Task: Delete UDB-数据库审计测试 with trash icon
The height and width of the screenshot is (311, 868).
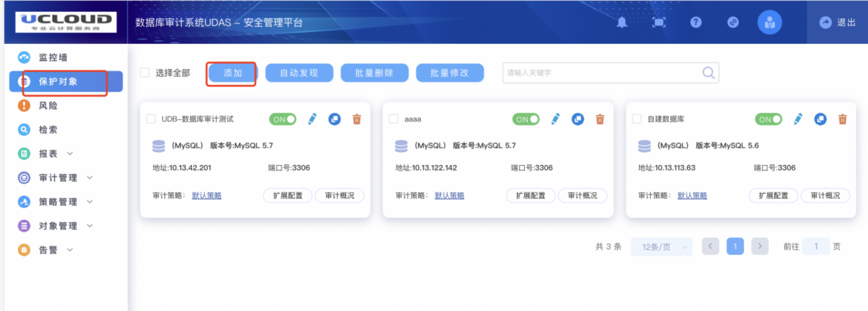Action: coord(357,119)
